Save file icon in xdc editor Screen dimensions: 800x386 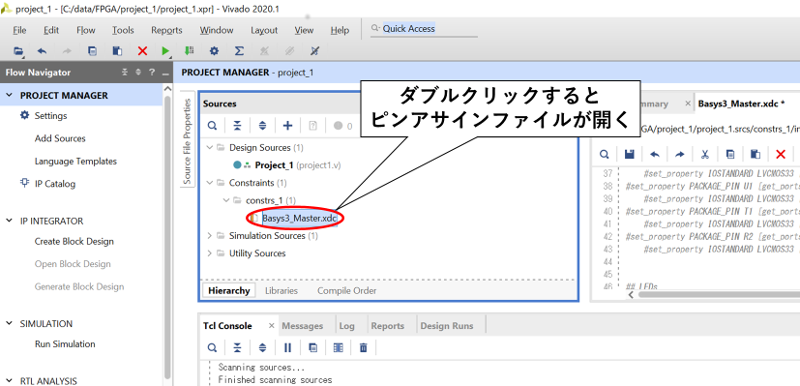tap(629, 154)
